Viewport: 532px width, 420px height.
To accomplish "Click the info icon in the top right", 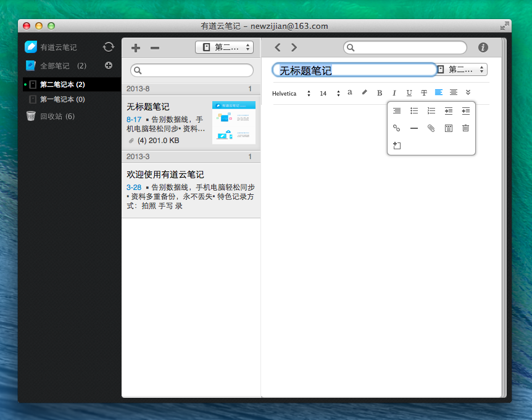I will pos(483,47).
